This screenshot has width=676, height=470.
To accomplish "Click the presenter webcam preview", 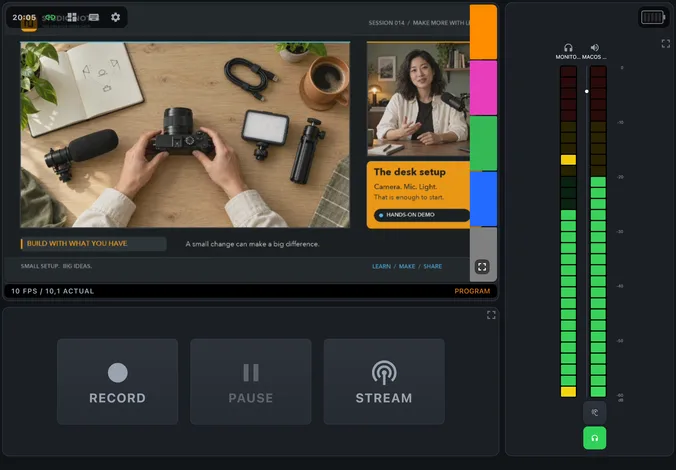I will click(418, 99).
